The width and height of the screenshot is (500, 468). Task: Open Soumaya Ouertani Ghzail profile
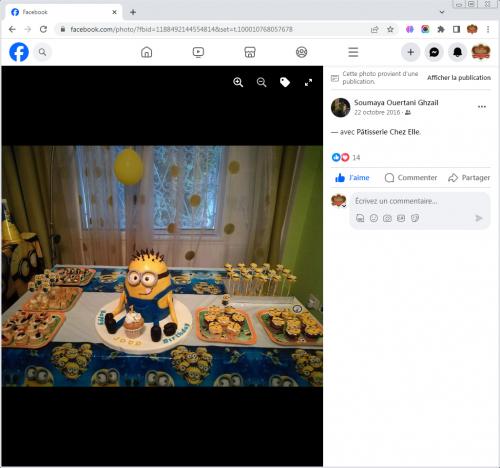point(396,103)
